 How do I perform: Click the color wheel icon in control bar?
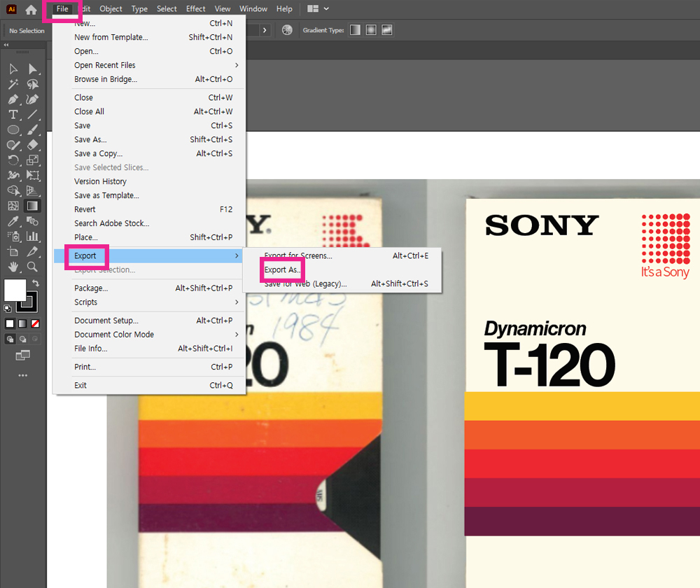(x=287, y=30)
